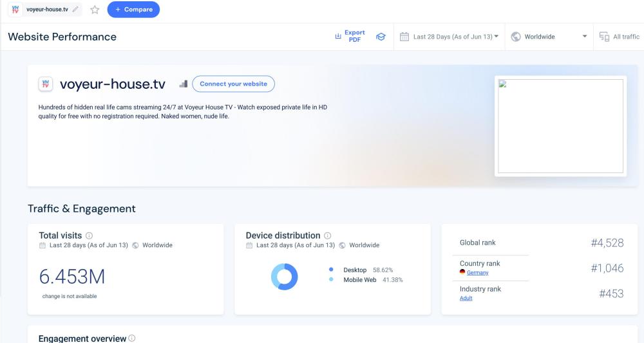Show info tooltip for Engagement overview
Image resolution: width=644 pixels, height=343 pixels.
(x=132, y=338)
